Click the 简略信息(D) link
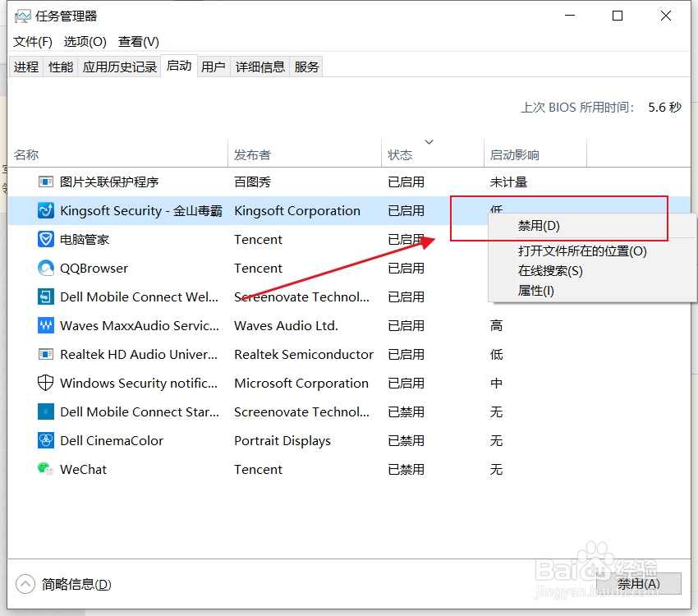The height and width of the screenshot is (616, 698). click(x=76, y=584)
